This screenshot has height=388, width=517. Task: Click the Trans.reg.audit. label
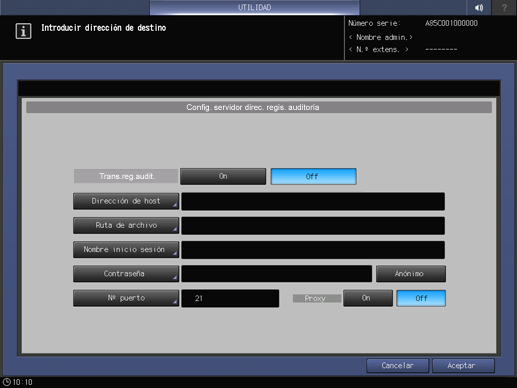coord(126,176)
